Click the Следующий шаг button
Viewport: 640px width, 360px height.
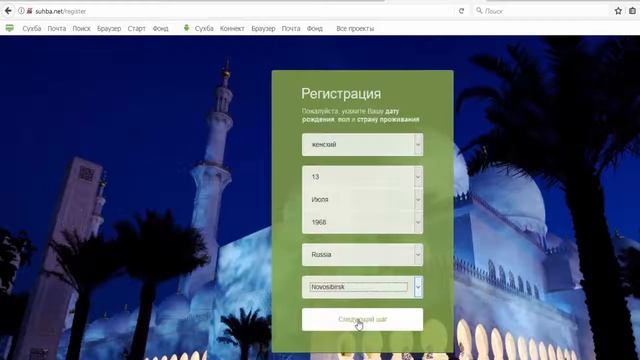click(x=362, y=320)
